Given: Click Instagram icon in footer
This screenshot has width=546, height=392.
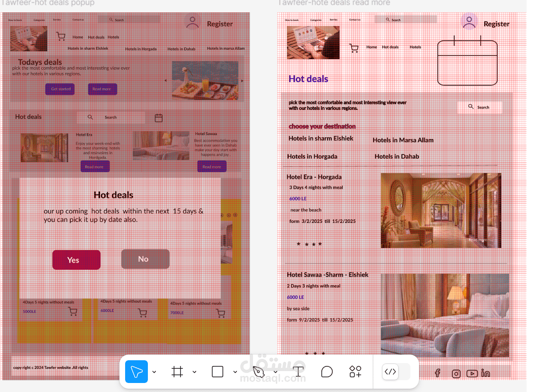Looking at the screenshot, I should pos(456,374).
